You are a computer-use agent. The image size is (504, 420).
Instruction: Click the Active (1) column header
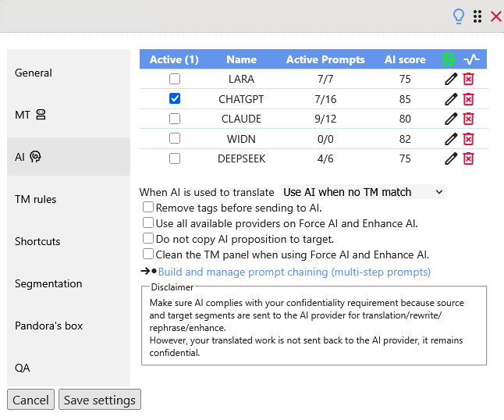[174, 59]
